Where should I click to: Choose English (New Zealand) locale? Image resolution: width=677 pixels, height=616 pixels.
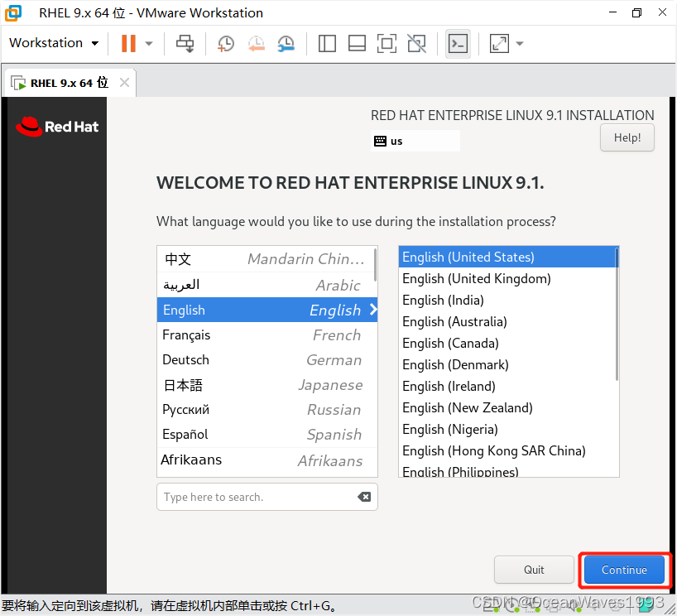507,408
